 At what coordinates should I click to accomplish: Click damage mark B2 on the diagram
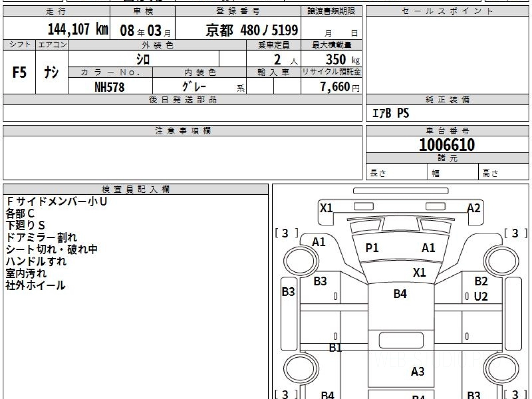pyautogui.click(x=481, y=281)
